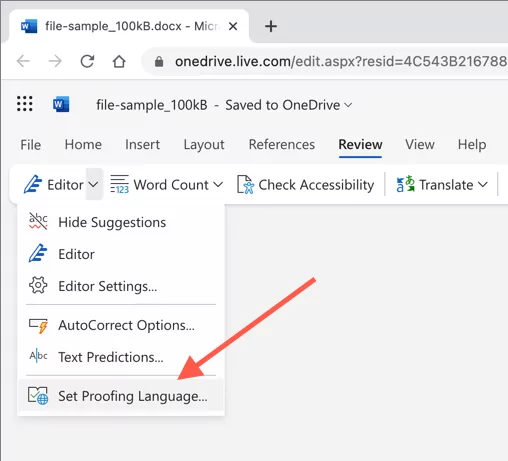Viewport: 508px width, 461px height.
Task: Click the Set Proofing Language globe icon
Action: [x=38, y=396]
